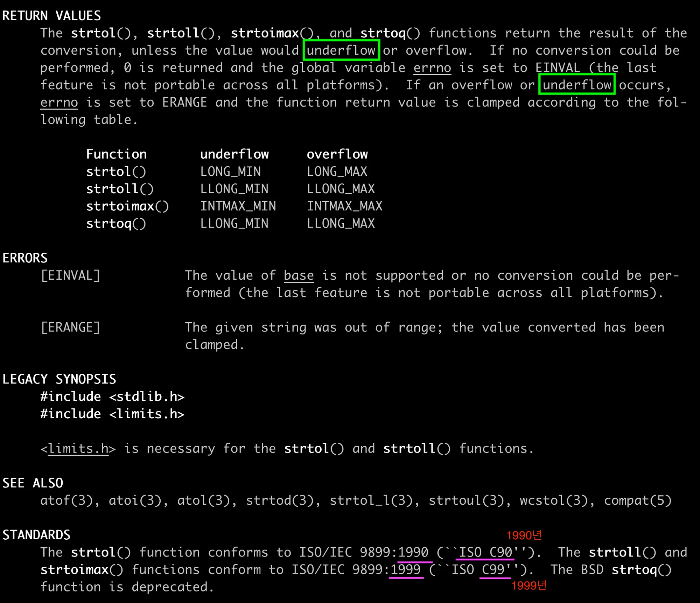Click the strtod(3) see-also reference
Screen dimensions: 700x603
pyautogui.click(x=280, y=500)
